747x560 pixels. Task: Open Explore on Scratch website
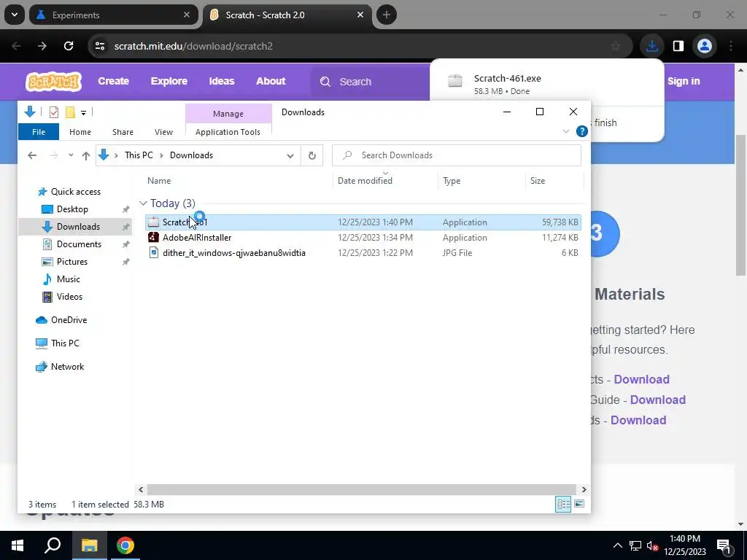[x=169, y=82]
